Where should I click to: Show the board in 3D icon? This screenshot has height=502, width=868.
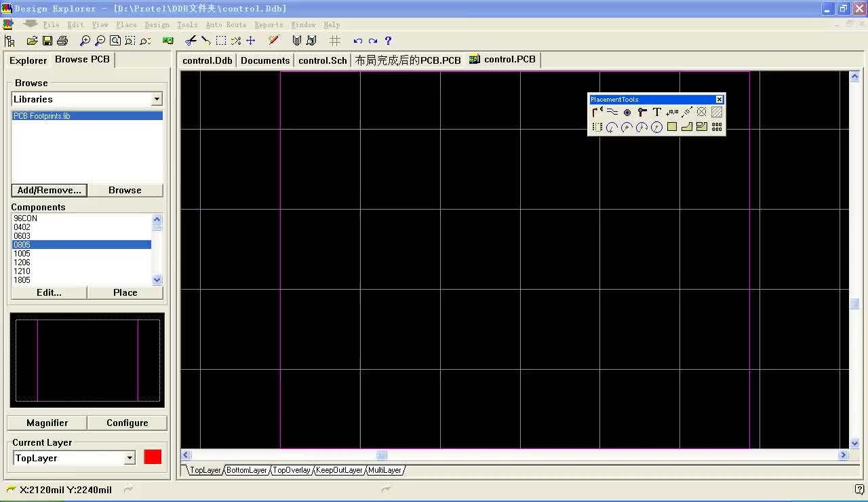coord(168,41)
